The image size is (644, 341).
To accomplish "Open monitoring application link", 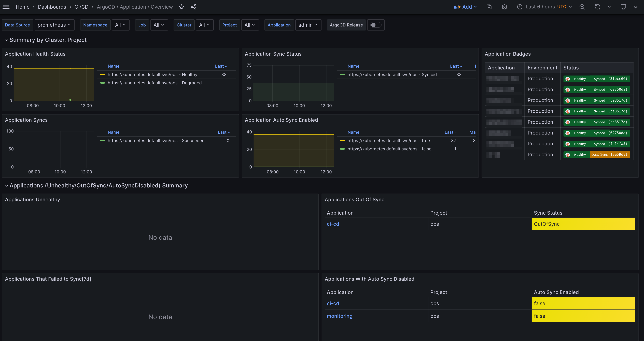I will point(340,316).
